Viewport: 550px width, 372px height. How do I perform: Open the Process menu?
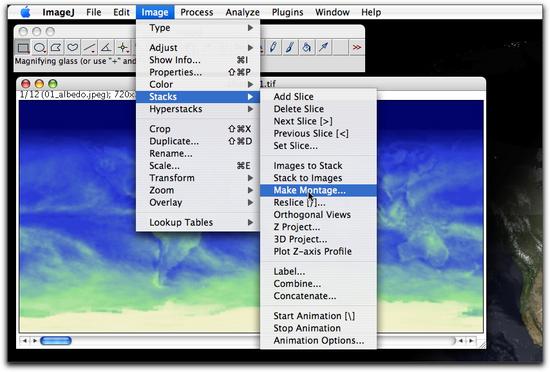pos(196,12)
